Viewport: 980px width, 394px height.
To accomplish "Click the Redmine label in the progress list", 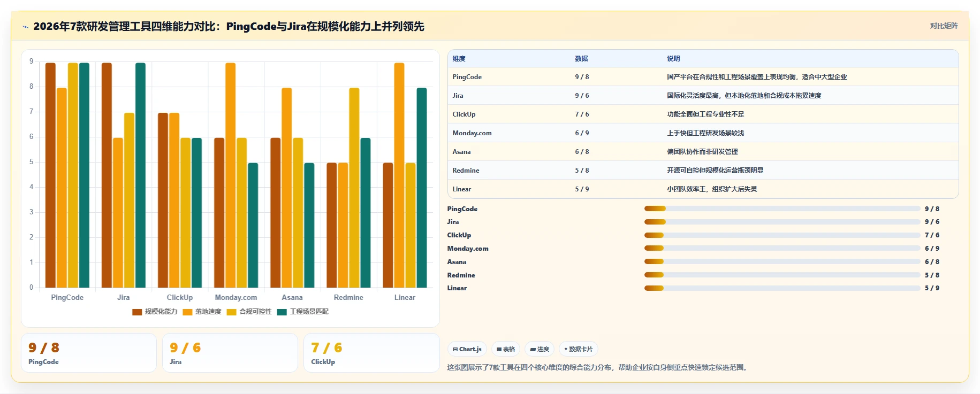I will pyautogui.click(x=461, y=275).
